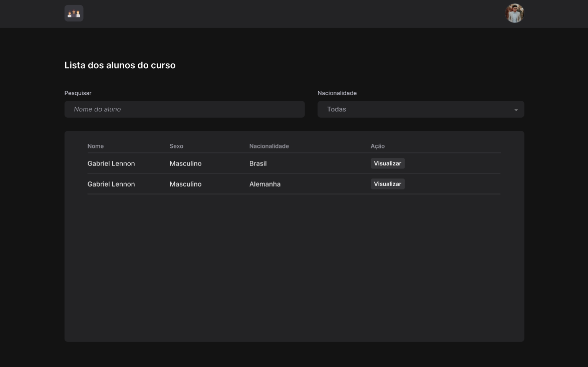Open the profile avatar menu

tap(515, 13)
